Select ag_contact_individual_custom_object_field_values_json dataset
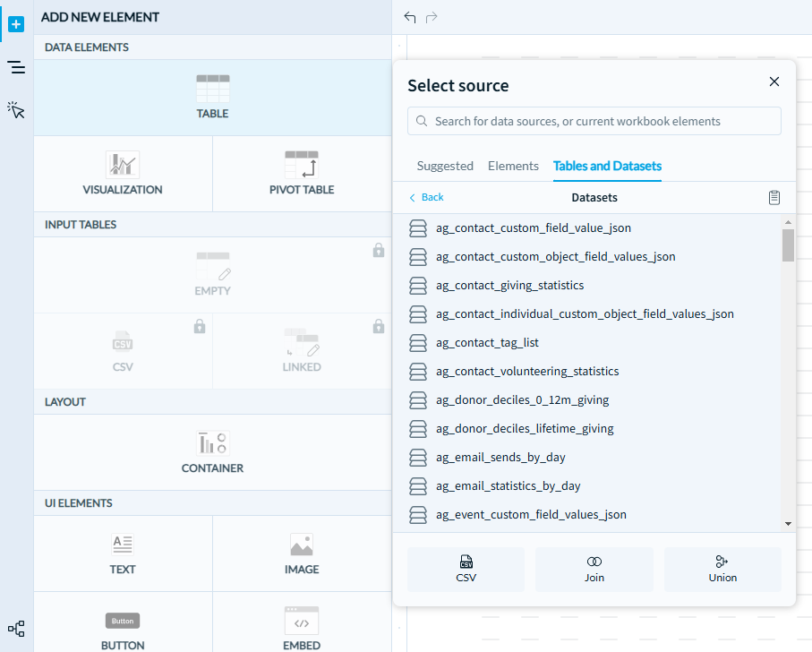The width and height of the screenshot is (812, 652). tap(588, 313)
